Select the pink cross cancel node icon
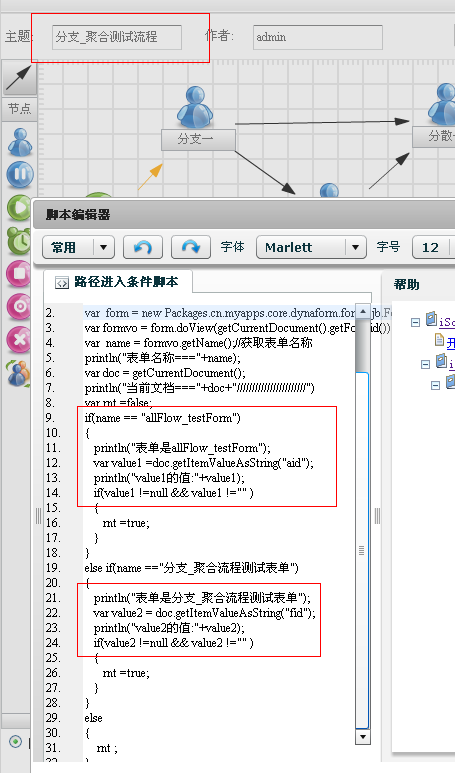 pos(19,339)
